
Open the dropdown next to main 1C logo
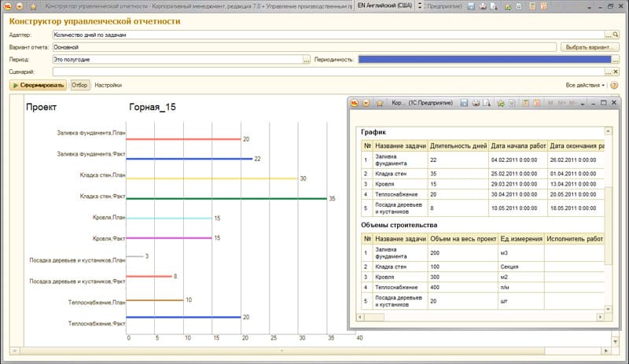click(x=19, y=6)
